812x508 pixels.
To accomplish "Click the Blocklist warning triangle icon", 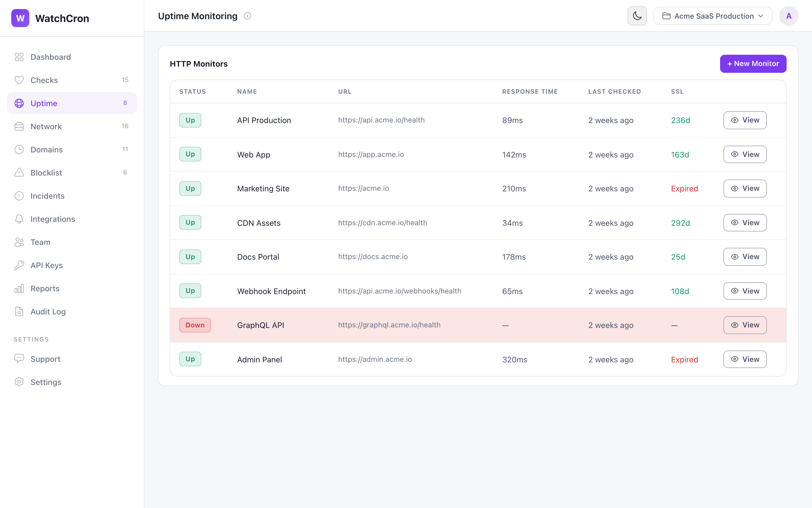I will 19,173.
